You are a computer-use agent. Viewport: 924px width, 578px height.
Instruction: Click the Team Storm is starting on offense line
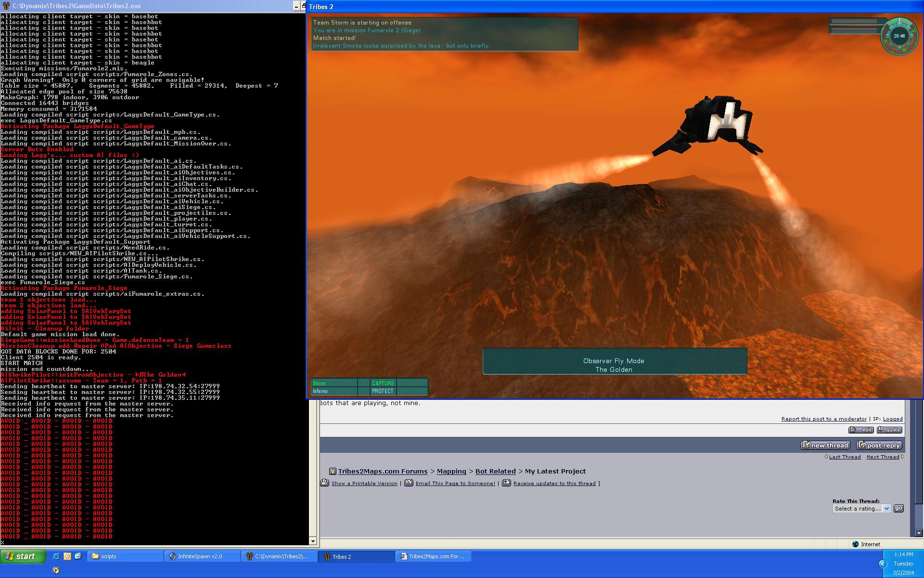(362, 23)
